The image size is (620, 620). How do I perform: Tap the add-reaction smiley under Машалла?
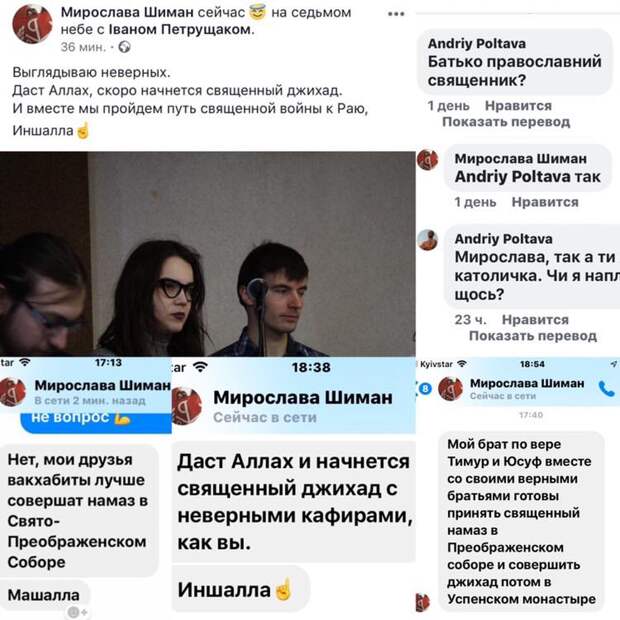77,612
